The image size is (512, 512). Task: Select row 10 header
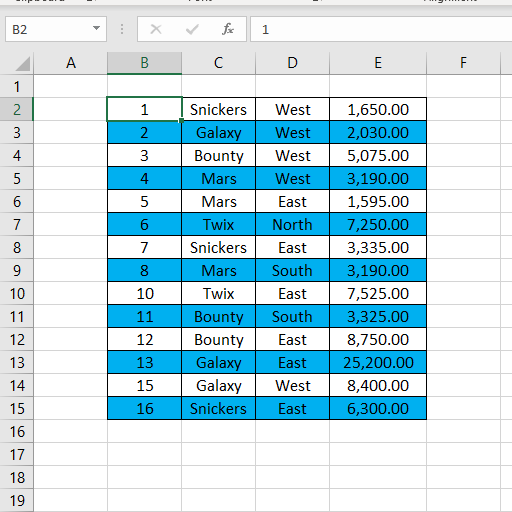(17, 293)
